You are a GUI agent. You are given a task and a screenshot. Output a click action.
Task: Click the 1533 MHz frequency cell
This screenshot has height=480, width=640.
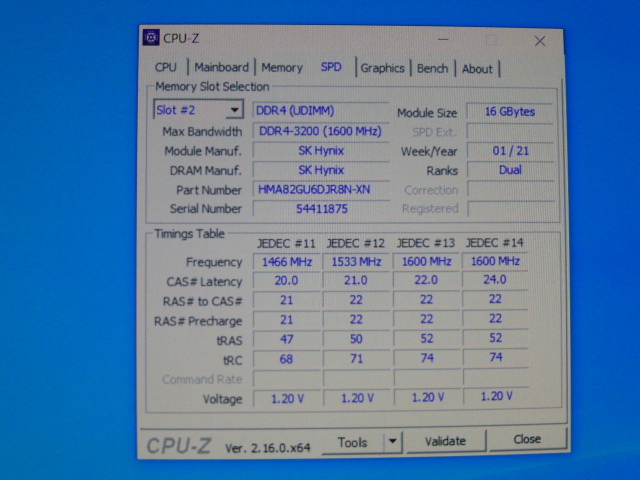[x=356, y=261]
